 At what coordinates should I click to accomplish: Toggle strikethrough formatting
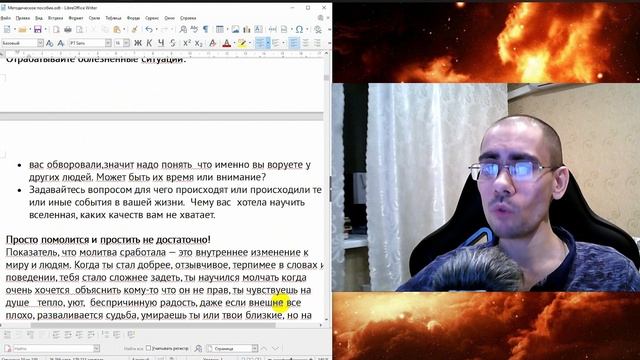pyautogui.click(x=173, y=43)
